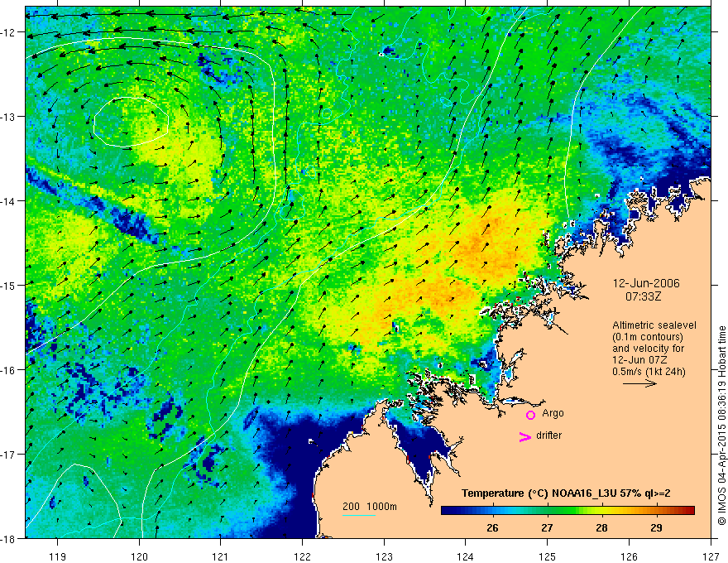728x563 pixels.
Task: Click the '12-Jun-2006' date label
Action: point(646,283)
